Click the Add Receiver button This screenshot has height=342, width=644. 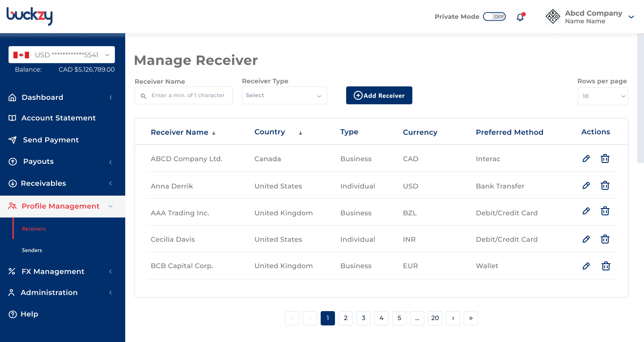[379, 95]
